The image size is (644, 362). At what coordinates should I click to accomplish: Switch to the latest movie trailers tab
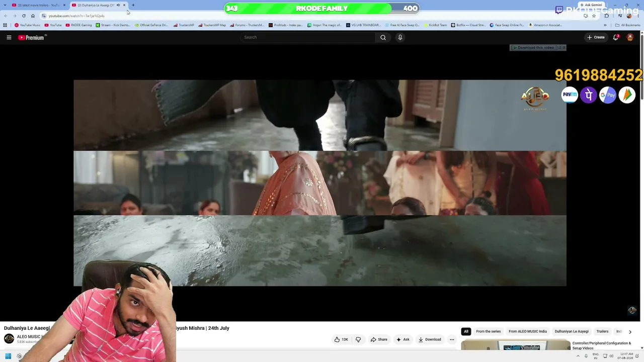[x=38, y=5]
